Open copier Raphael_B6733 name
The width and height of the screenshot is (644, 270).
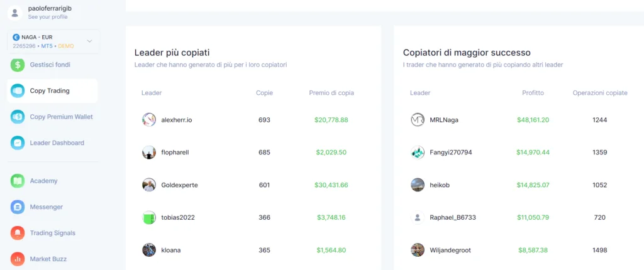click(453, 217)
